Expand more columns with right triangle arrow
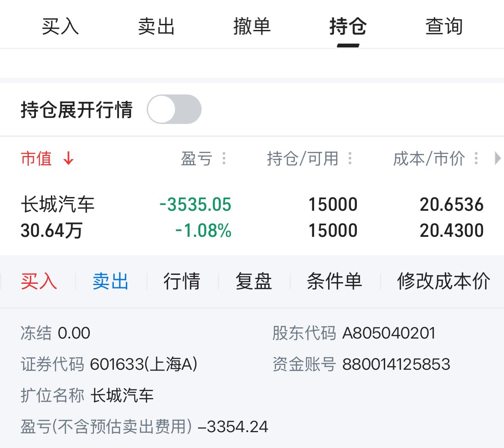Image resolution: width=504 pixels, height=448 pixels. [497, 159]
